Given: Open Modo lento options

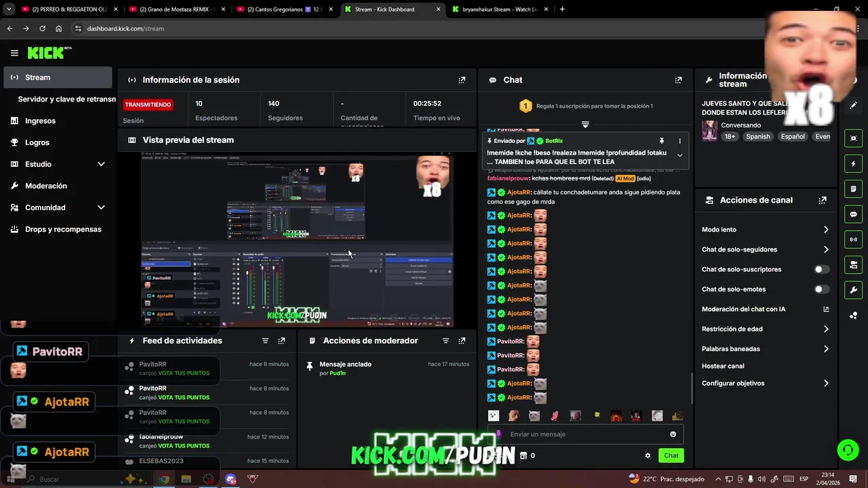Looking at the screenshot, I should pos(765,230).
